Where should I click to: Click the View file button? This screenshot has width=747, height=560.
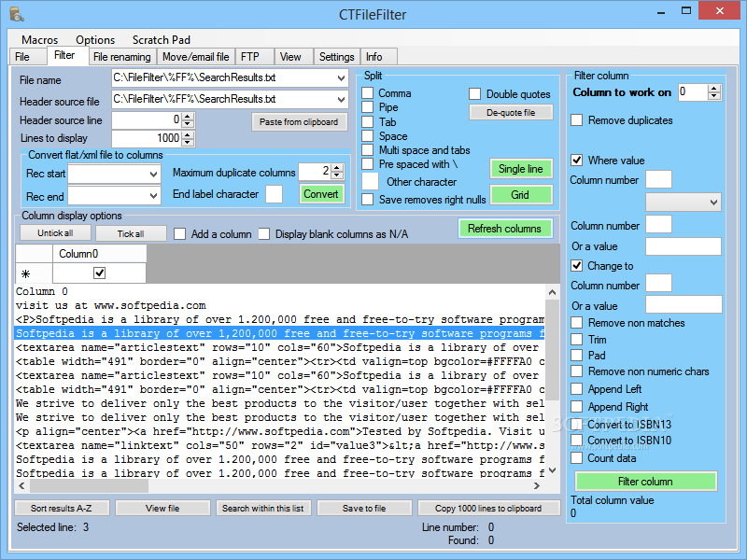tap(162, 508)
